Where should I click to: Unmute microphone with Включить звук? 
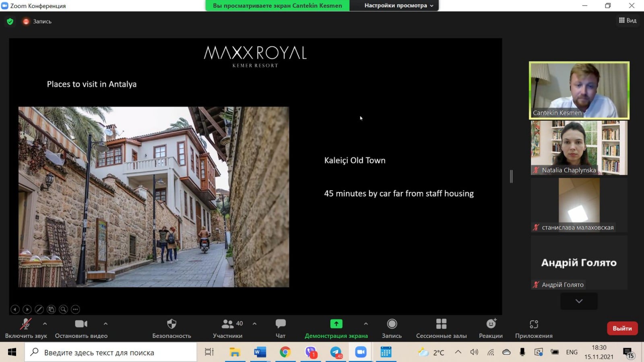[x=26, y=324]
